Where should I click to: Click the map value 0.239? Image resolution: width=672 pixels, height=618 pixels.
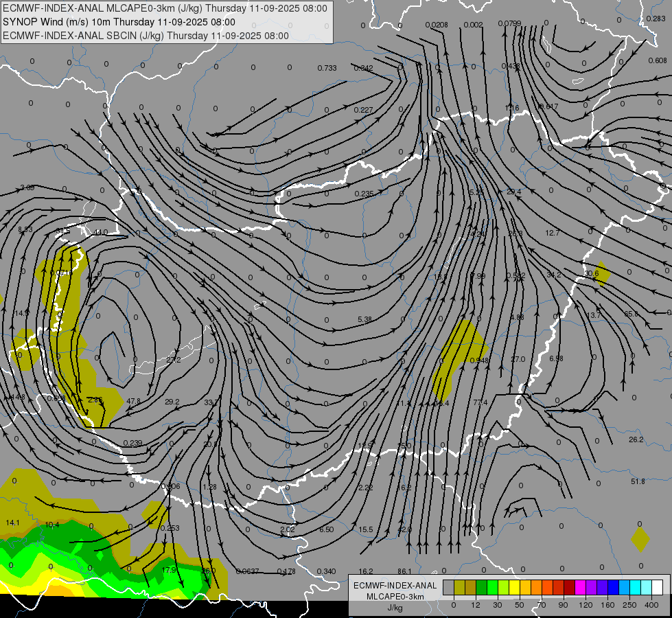tap(132, 443)
